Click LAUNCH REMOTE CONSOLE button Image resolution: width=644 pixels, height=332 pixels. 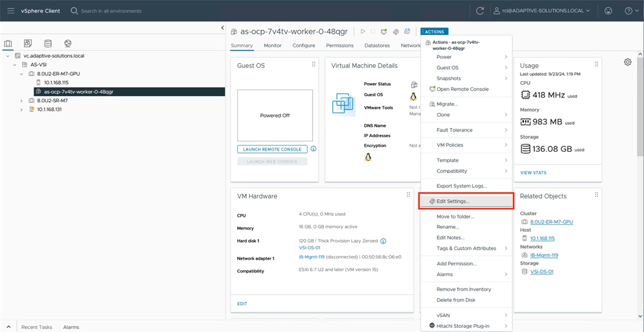click(x=272, y=149)
